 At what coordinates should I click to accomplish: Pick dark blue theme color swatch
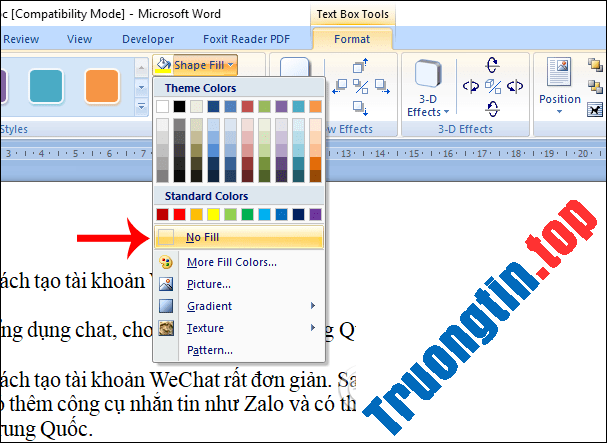213,106
